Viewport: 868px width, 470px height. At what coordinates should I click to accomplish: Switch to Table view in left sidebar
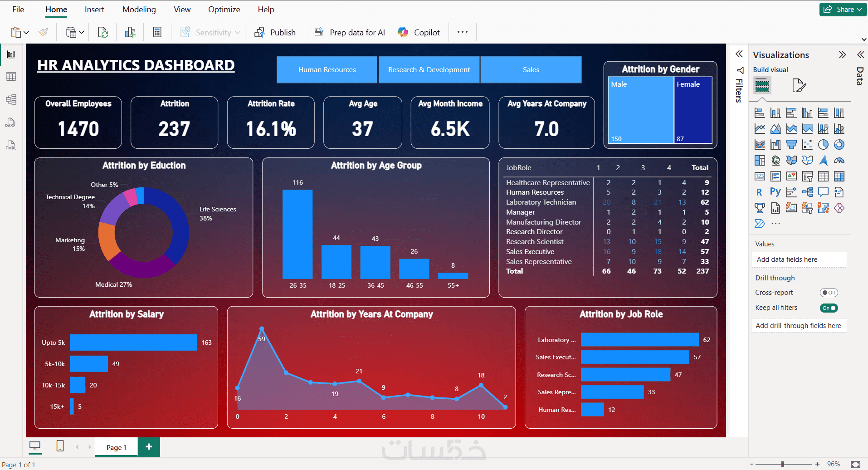pyautogui.click(x=11, y=77)
